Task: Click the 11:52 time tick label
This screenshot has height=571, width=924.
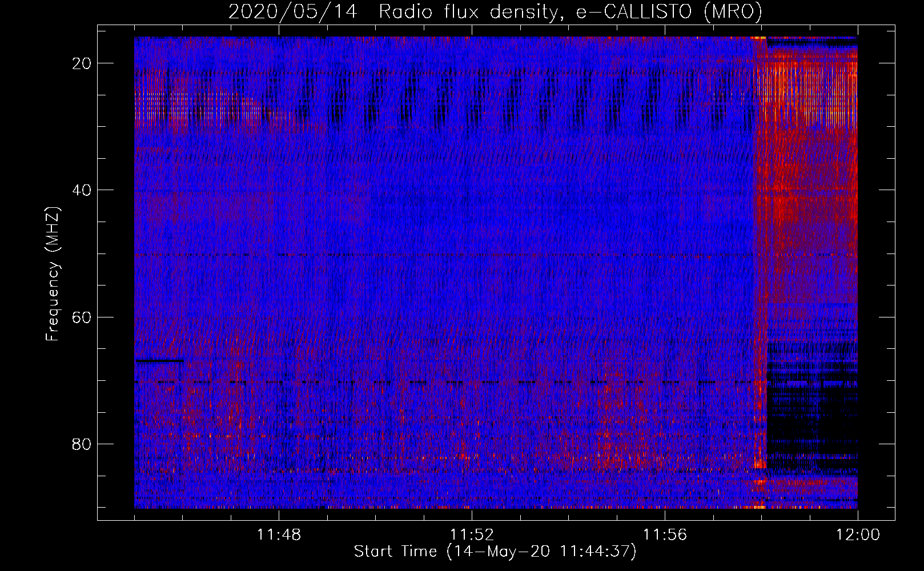Action: [x=472, y=535]
